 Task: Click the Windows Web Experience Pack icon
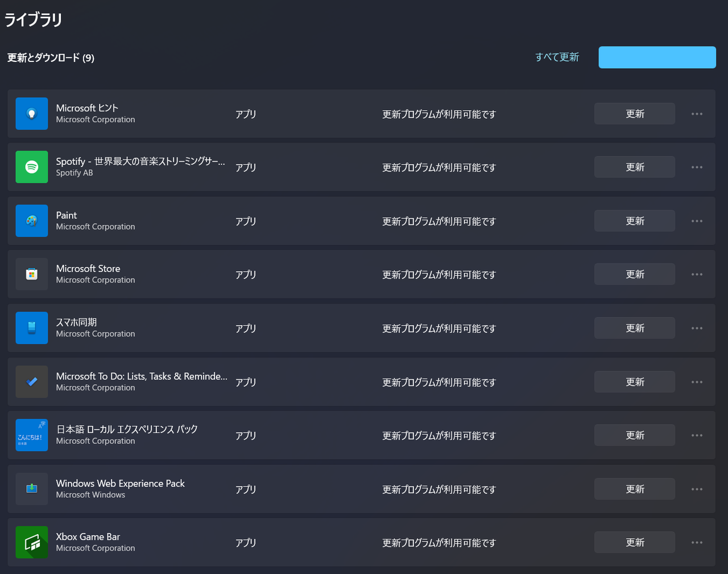point(32,489)
